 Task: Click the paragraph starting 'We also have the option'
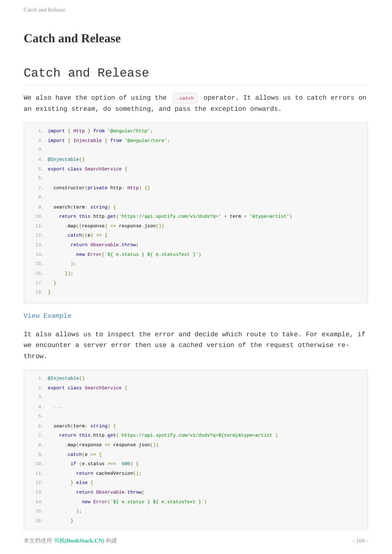pyautogui.click(x=194, y=103)
